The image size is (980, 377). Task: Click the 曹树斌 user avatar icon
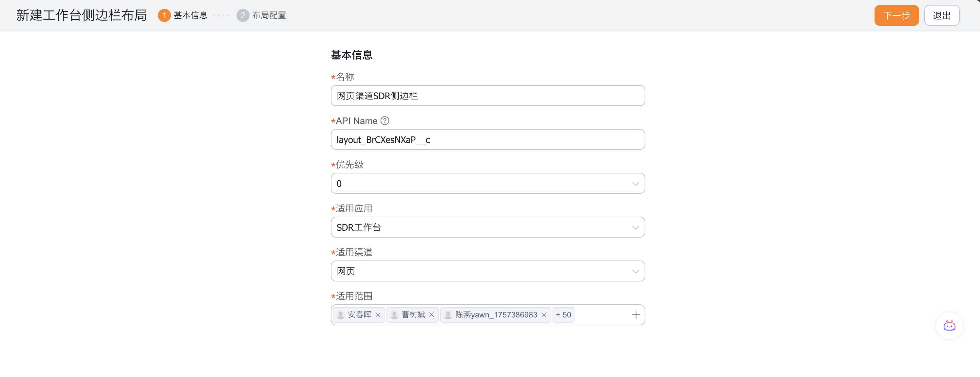pos(394,315)
